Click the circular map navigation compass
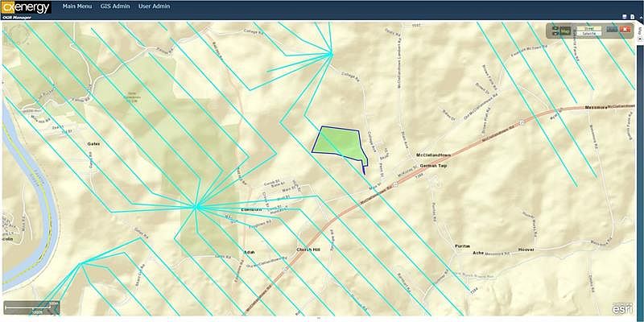Viewport: 644px width, 322px height. [19, 35]
